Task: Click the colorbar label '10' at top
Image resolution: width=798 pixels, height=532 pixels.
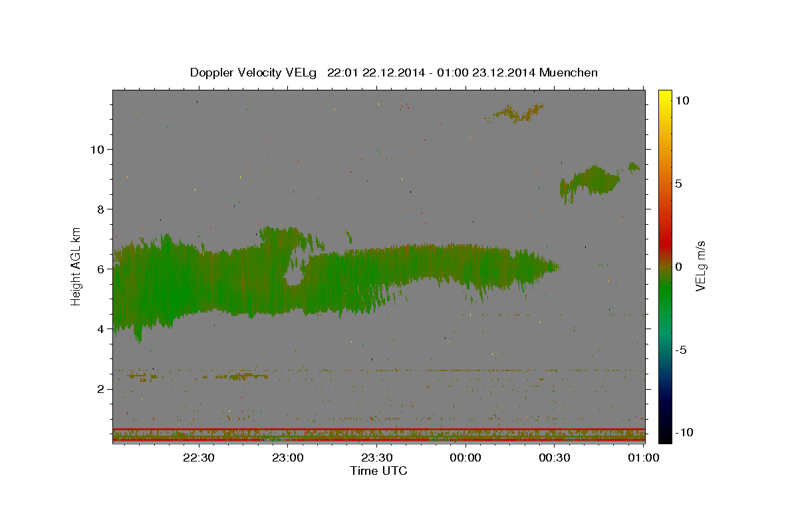Action: [x=682, y=100]
